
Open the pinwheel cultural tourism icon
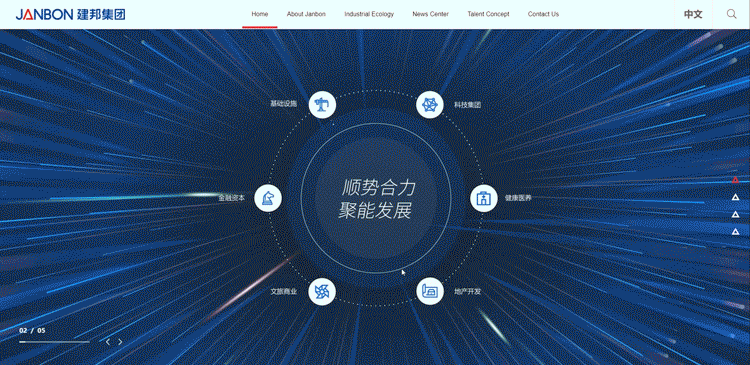(322, 291)
